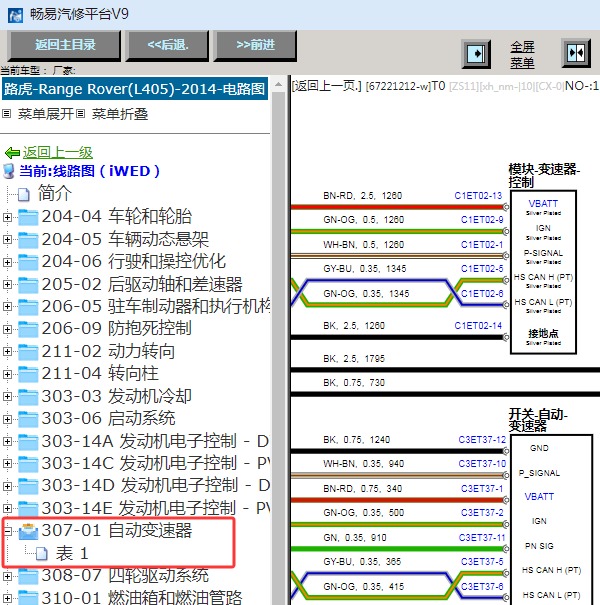Open 表 1 under 自动变速器
600x605 pixels.
(x=72, y=553)
